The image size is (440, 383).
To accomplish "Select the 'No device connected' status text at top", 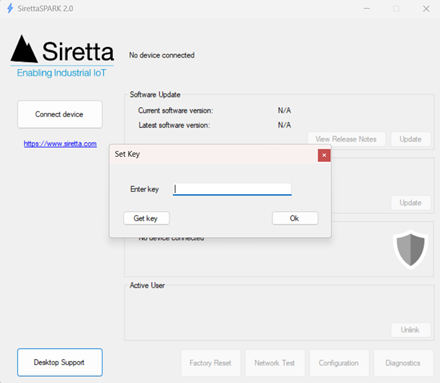I will coord(162,55).
